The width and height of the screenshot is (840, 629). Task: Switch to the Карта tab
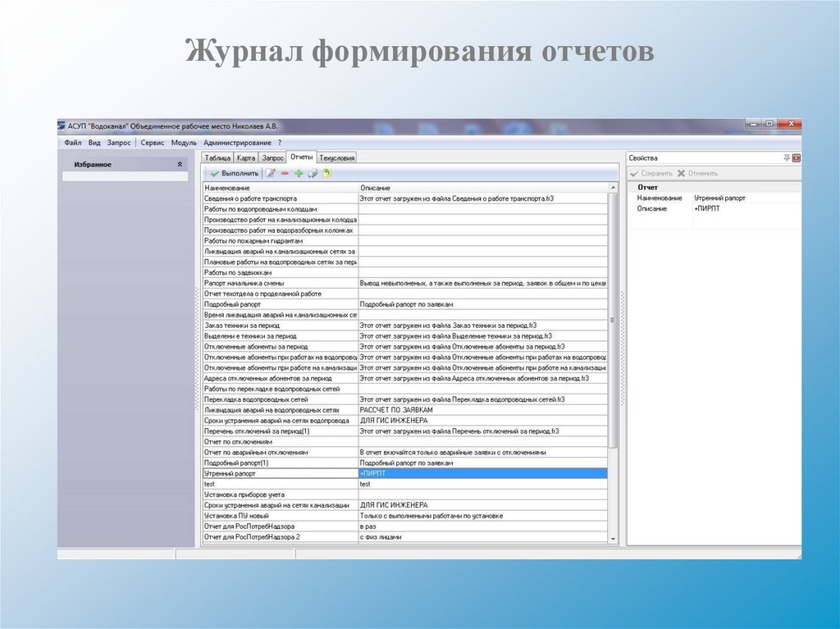point(246,158)
